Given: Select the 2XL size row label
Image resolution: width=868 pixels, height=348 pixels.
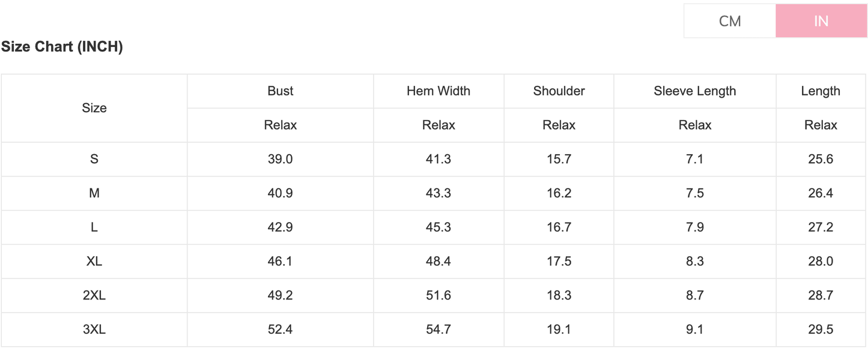Looking at the screenshot, I should pyautogui.click(x=94, y=295).
